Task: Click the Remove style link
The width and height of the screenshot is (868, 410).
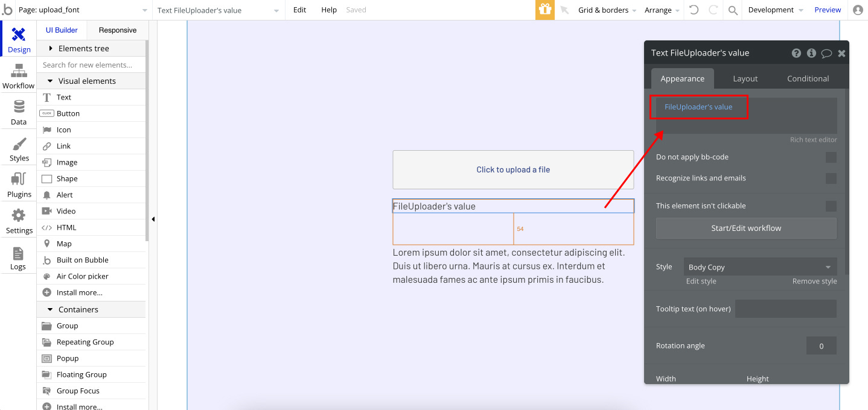Action: point(814,281)
